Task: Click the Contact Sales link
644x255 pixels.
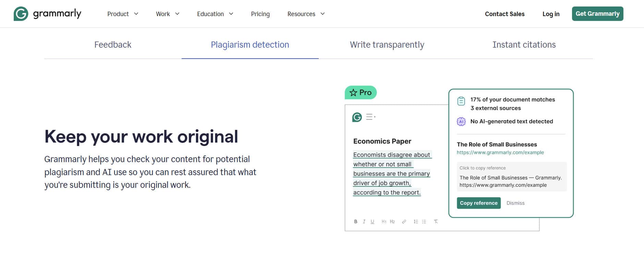Action: coord(505,14)
